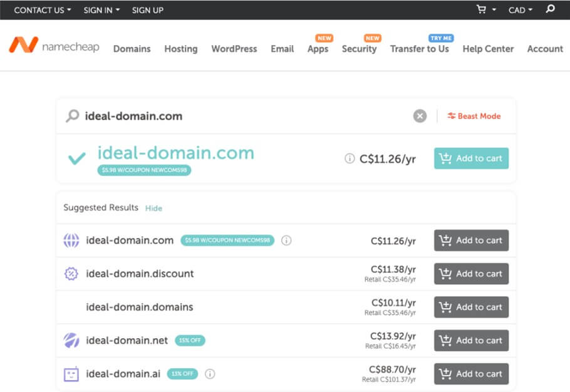Open the shopping cart icon

tap(481, 9)
